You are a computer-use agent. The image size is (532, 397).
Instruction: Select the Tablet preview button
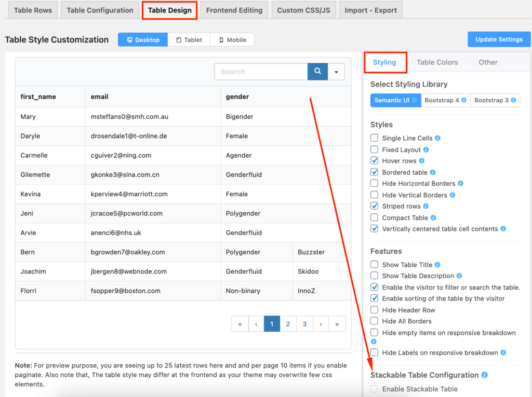(x=189, y=39)
